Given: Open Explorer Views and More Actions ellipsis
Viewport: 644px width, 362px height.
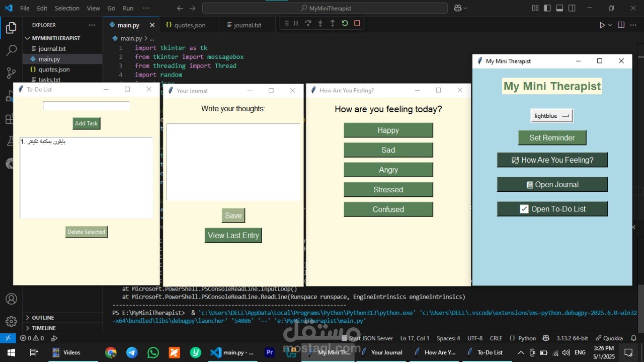Looking at the screenshot, I should (x=92, y=25).
